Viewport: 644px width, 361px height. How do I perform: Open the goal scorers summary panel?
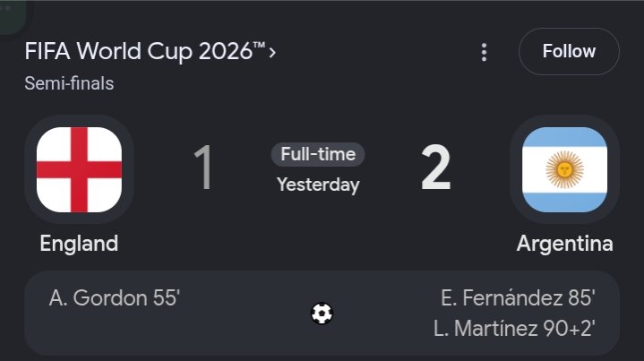322,313
